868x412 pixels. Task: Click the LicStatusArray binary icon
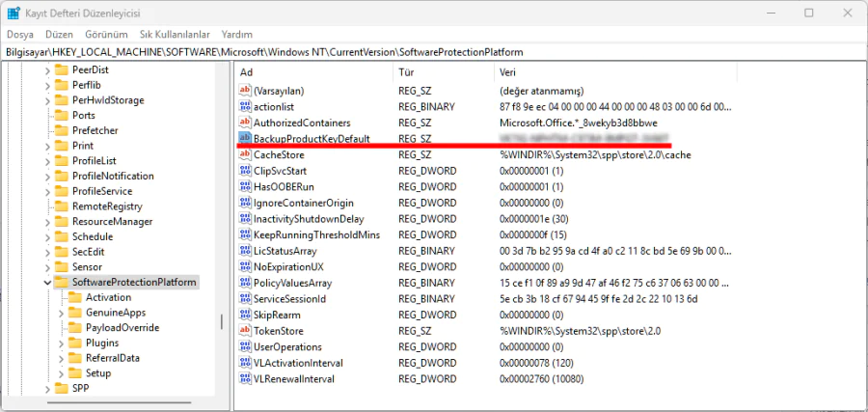(x=245, y=251)
